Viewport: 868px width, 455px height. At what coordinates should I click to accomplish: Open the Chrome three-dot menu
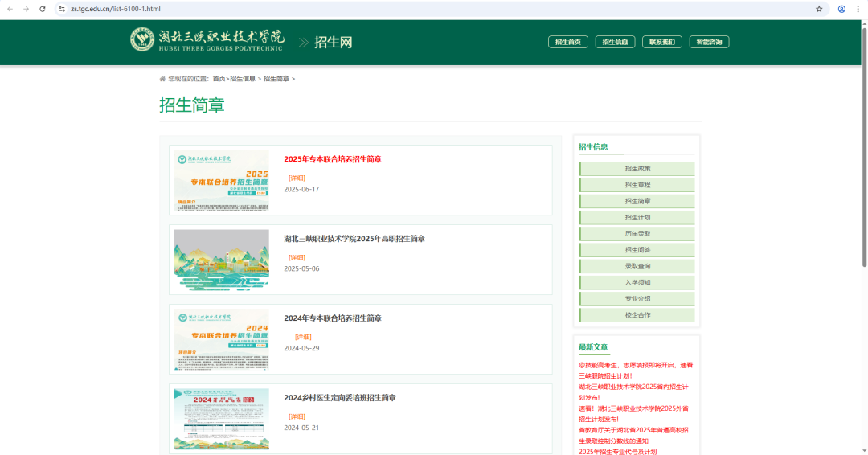tap(858, 9)
